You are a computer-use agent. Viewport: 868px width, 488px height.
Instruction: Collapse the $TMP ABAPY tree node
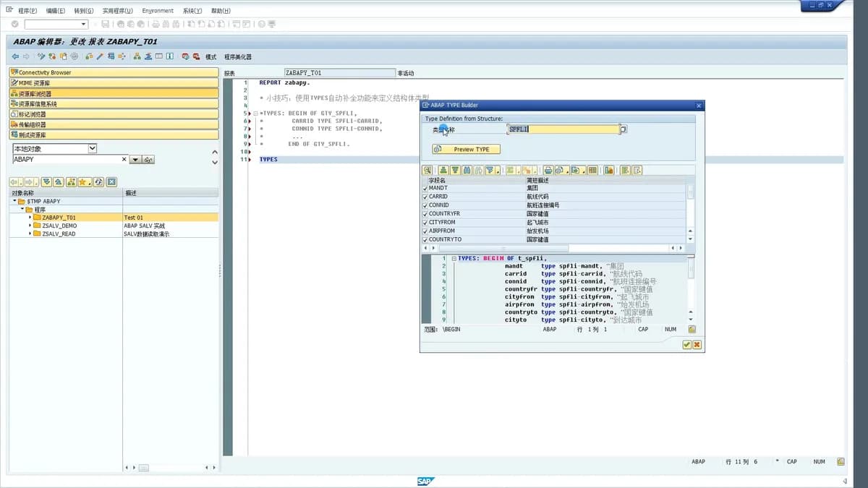click(x=13, y=201)
